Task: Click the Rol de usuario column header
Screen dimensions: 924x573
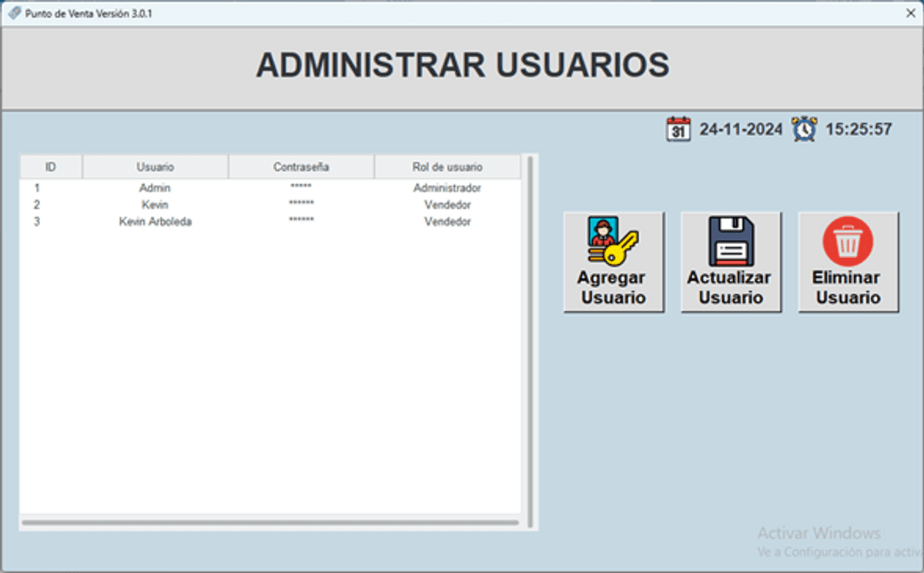Action: tap(447, 167)
